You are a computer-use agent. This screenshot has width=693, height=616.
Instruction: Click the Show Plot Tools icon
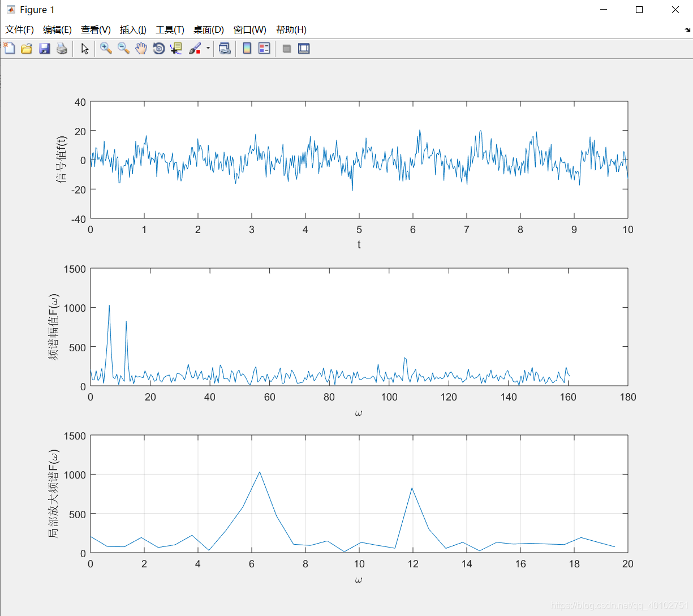tap(304, 49)
